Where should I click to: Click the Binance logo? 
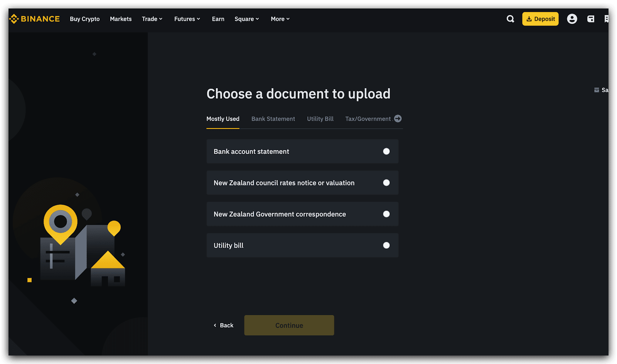point(34,19)
